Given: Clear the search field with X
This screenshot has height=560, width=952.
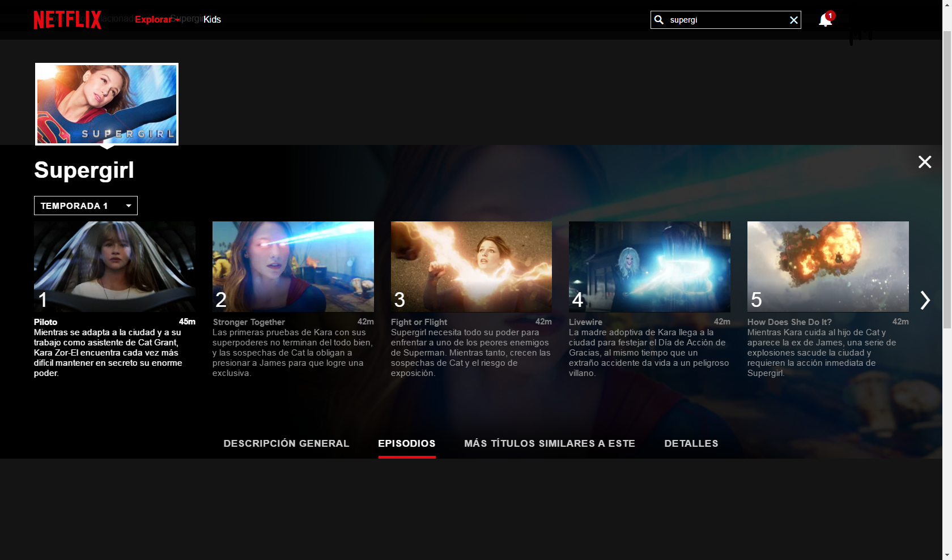Looking at the screenshot, I should point(793,20).
